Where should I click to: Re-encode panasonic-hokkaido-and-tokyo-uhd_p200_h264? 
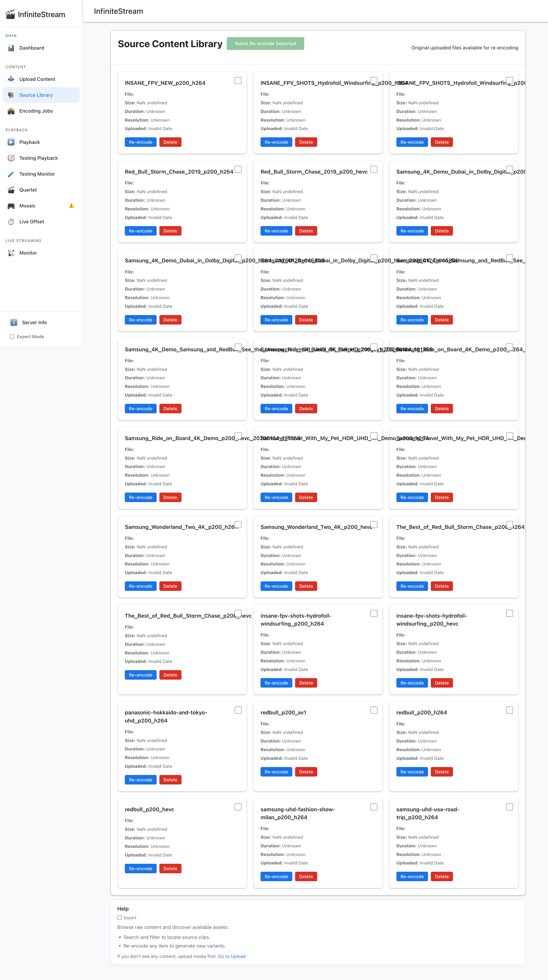click(x=141, y=780)
